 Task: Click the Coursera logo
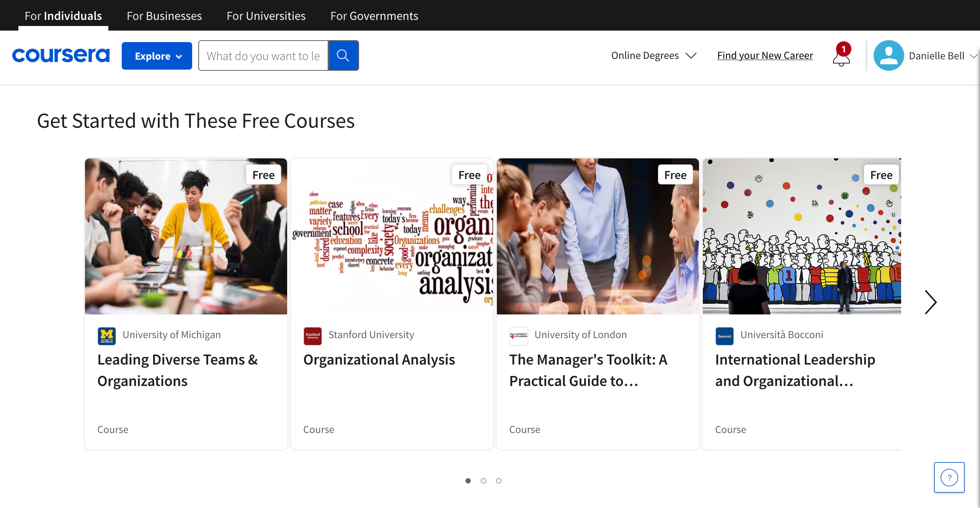(x=61, y=55)
